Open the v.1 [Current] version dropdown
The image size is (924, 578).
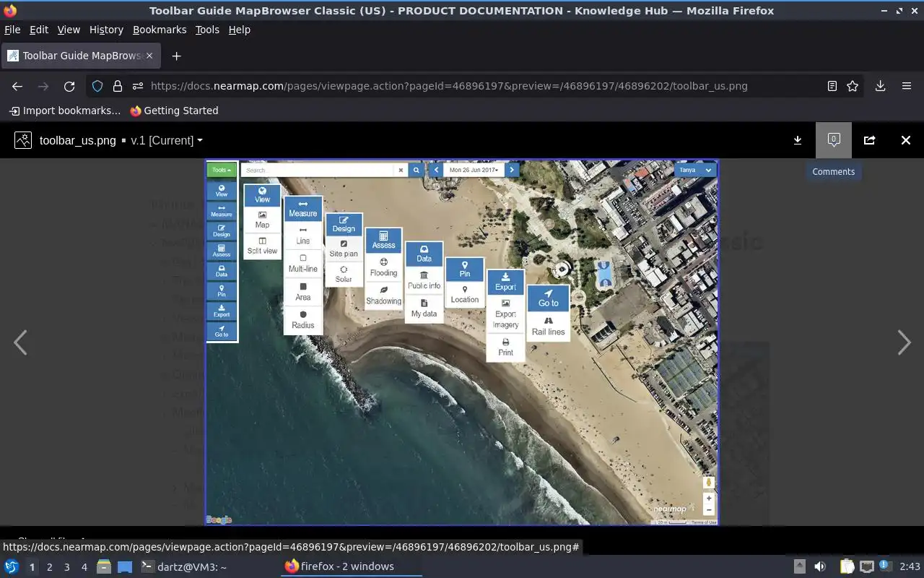167,140
